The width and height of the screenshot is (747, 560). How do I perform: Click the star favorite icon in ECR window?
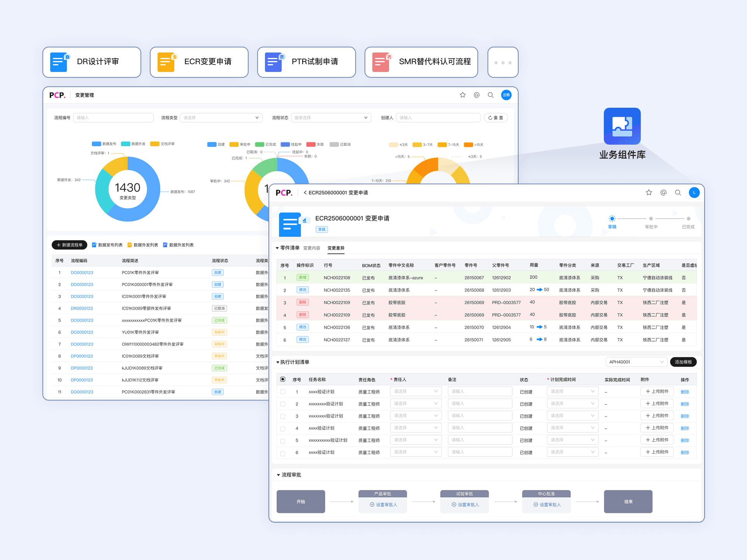tap(649, 192)
